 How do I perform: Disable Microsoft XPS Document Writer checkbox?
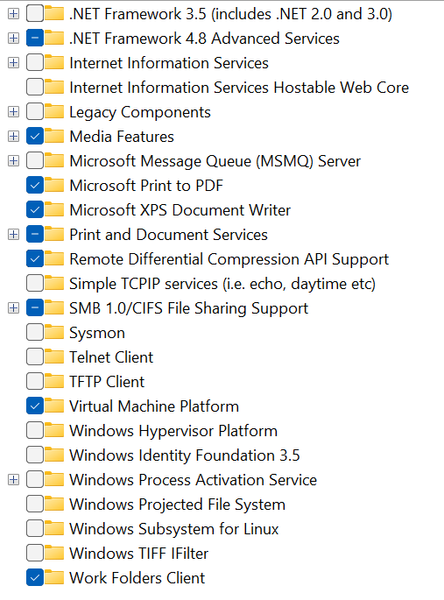click(35, 210)
